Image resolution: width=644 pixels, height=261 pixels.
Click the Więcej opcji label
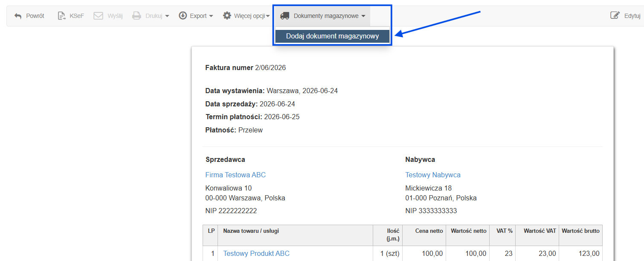click(249, 16)
